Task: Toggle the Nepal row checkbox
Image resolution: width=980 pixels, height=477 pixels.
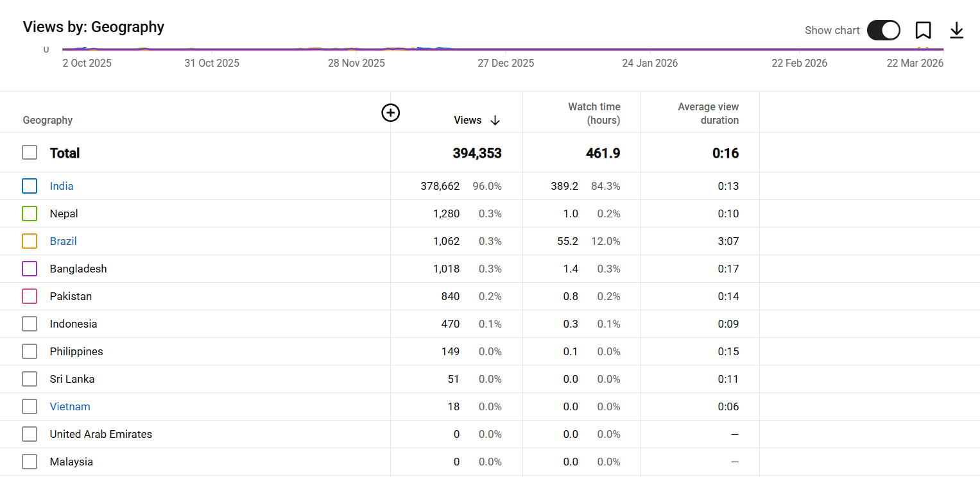Action: tap(30, 213)
